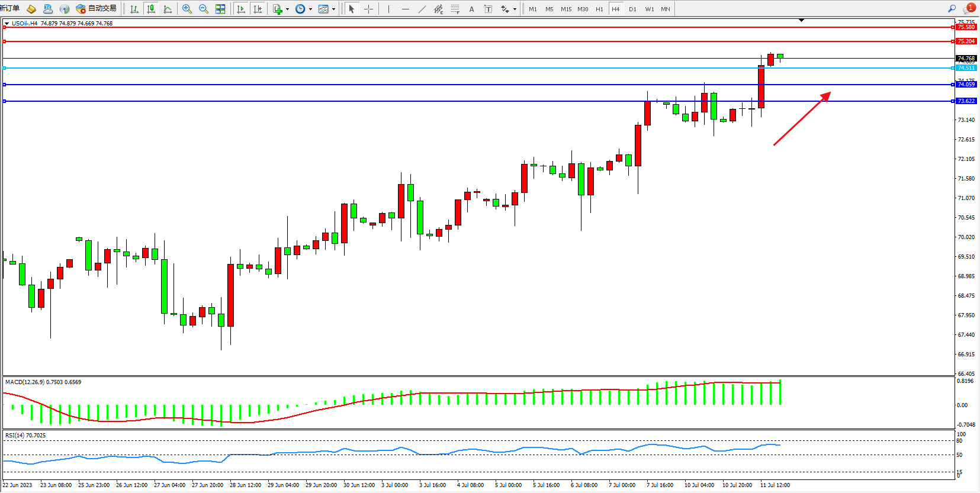Click the Zoom In magnifier icon
The image size is (980, 493).
pos(187,9)
